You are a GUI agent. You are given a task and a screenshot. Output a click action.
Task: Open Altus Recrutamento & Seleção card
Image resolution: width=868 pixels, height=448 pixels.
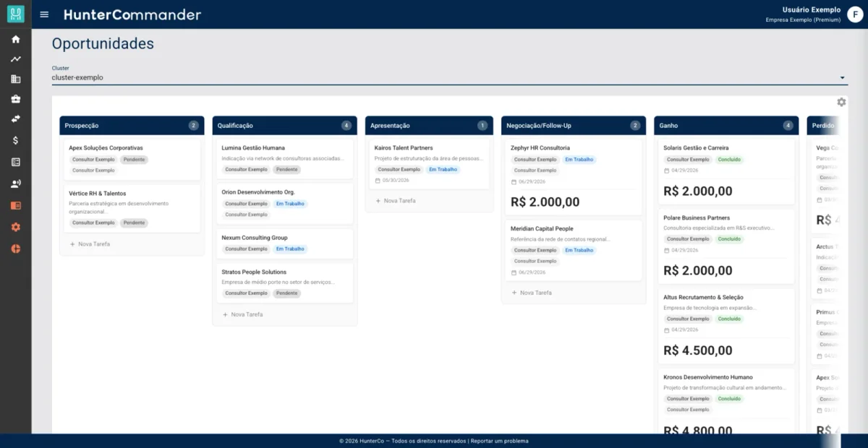726,326
